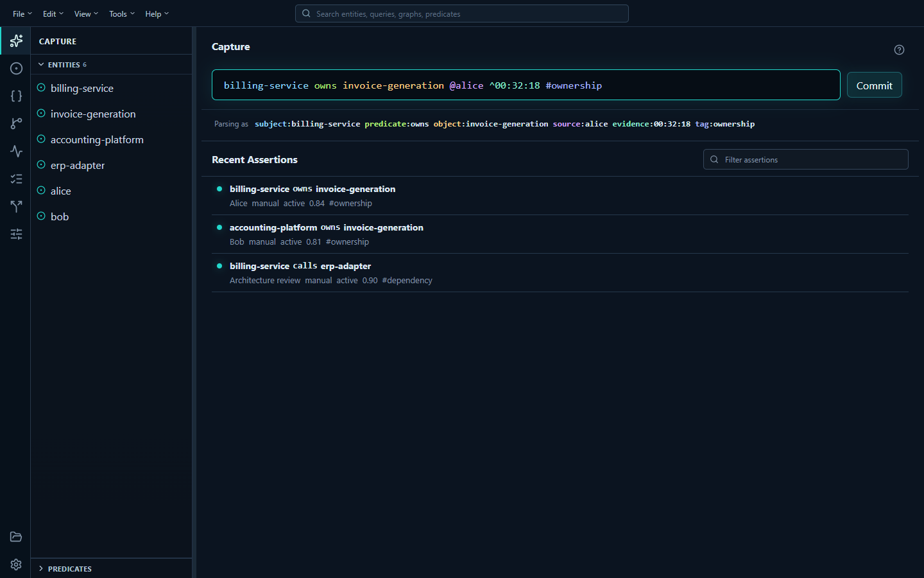
Task: Expand the Predicates section
Action: [111, 568]
